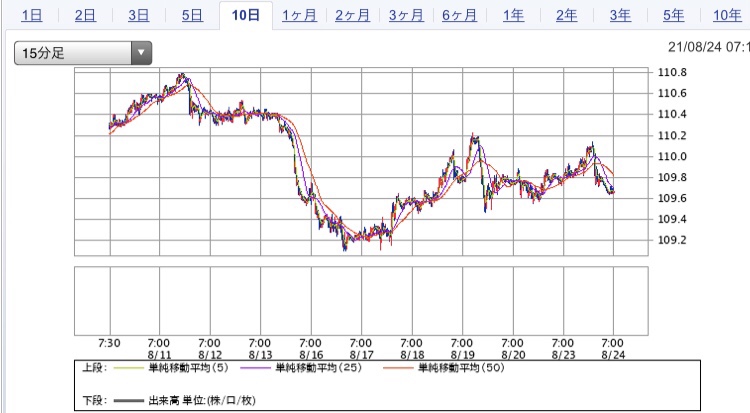The image size is (750, 413).
Task: Click the 下段: legend row label
Action: click(x=94, y=400)
